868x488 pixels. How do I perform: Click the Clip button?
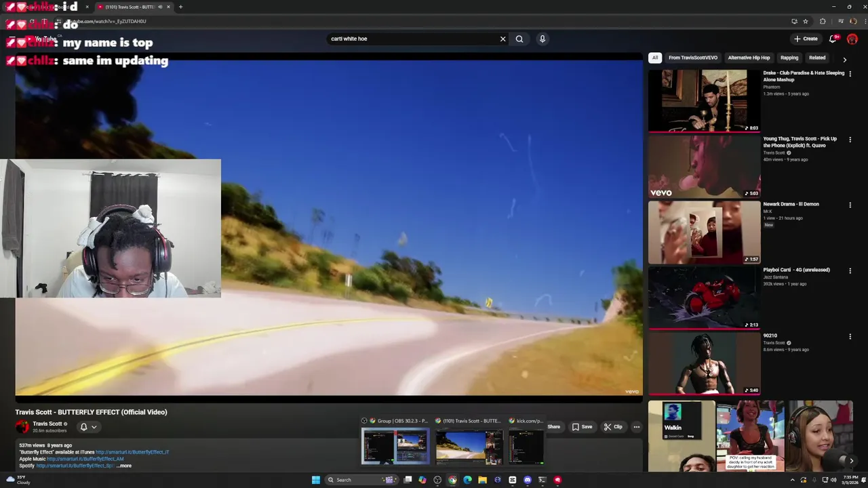(613, 427)
